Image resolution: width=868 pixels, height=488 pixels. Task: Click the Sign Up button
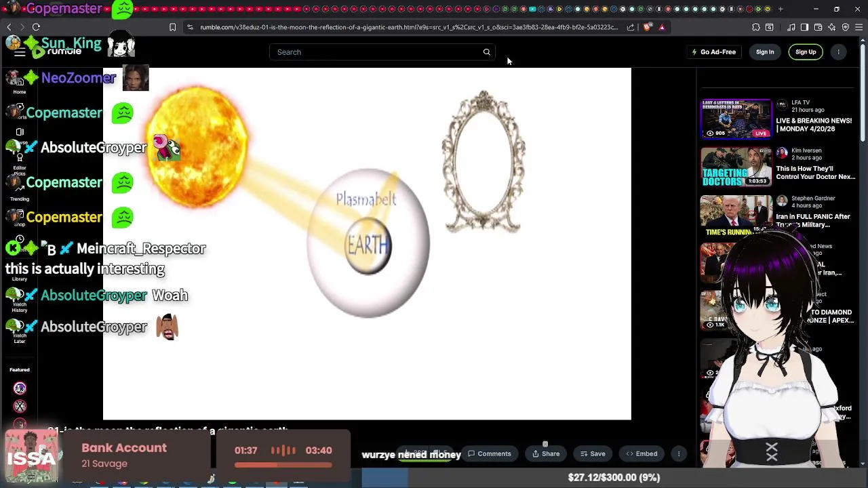point(806,52)
